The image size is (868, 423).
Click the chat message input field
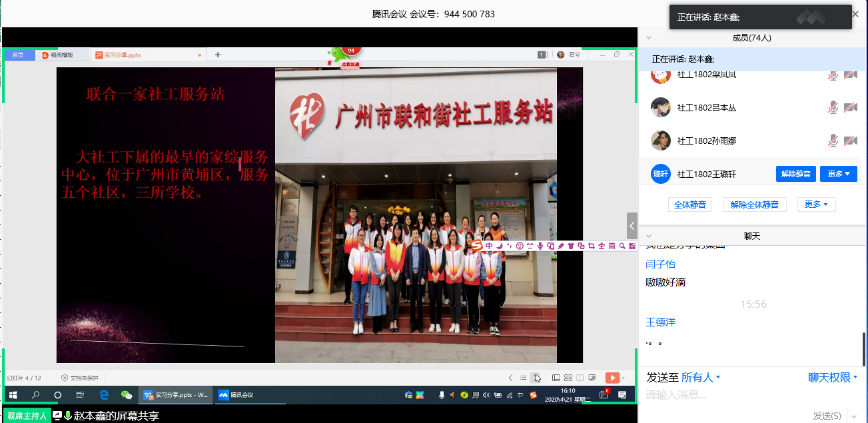pyautogui.click(x=739, y=395)
